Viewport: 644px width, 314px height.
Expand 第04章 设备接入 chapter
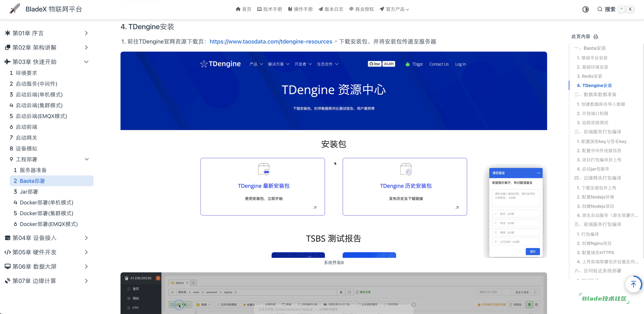[x=47, y=238]
